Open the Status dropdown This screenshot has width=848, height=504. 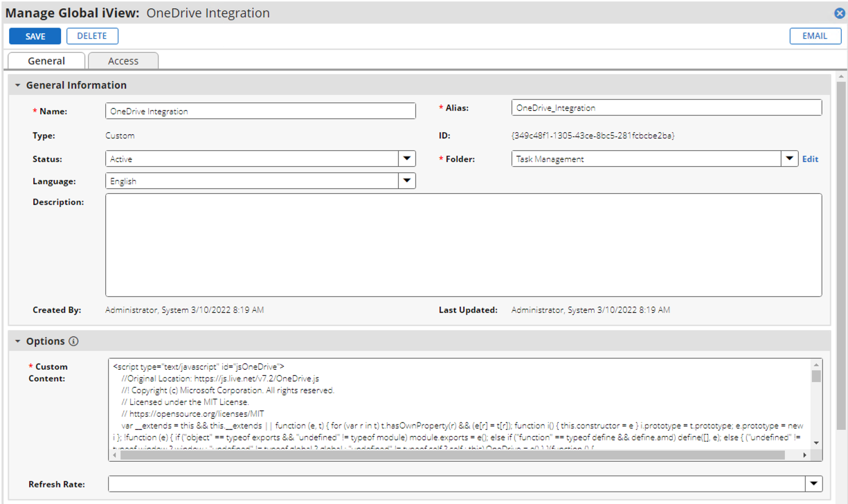tap(407, 159)
